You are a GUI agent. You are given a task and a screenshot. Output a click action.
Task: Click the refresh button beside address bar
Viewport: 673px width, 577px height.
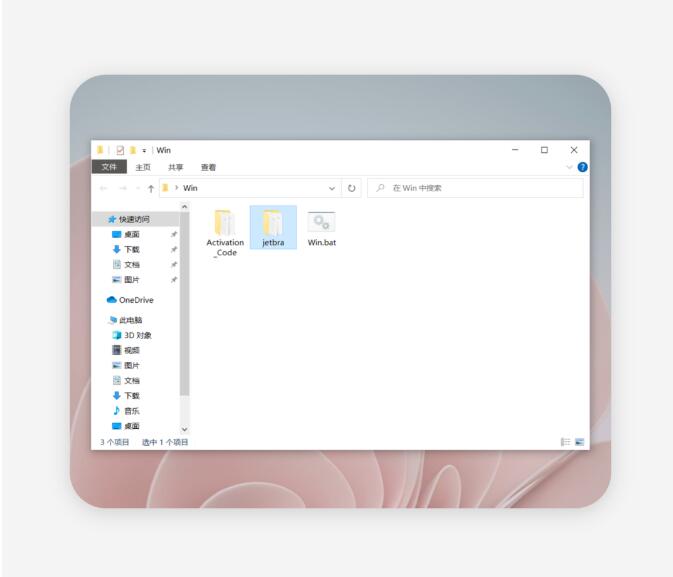click(352, 188)
